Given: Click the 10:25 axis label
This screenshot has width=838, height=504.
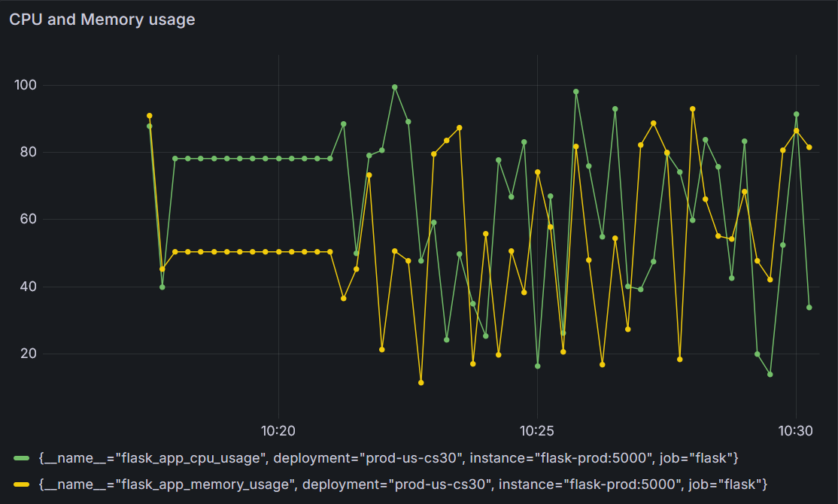Looking at the screenshot, I should 537,431.
